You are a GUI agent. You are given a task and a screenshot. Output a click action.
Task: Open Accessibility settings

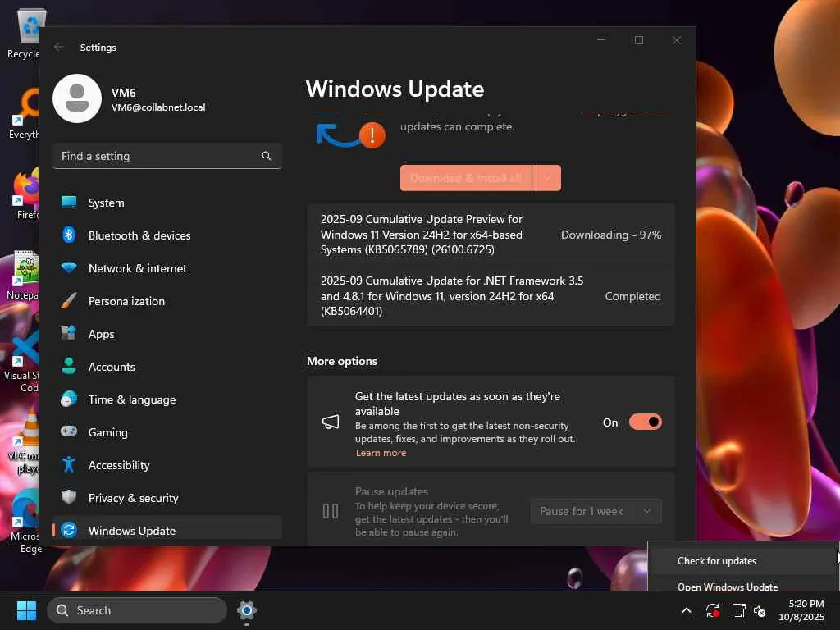(x=167, y=465)
